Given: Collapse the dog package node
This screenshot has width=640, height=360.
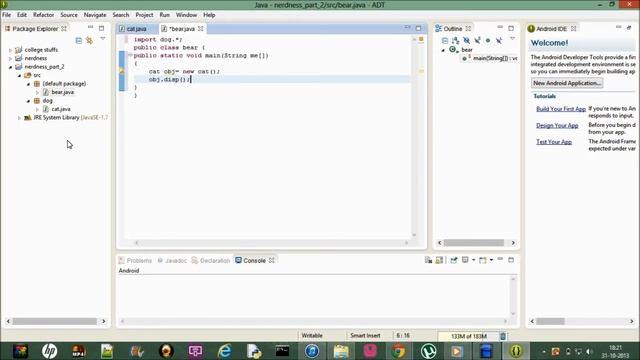Looking at the screenshot, I should (x=28, y=101).
